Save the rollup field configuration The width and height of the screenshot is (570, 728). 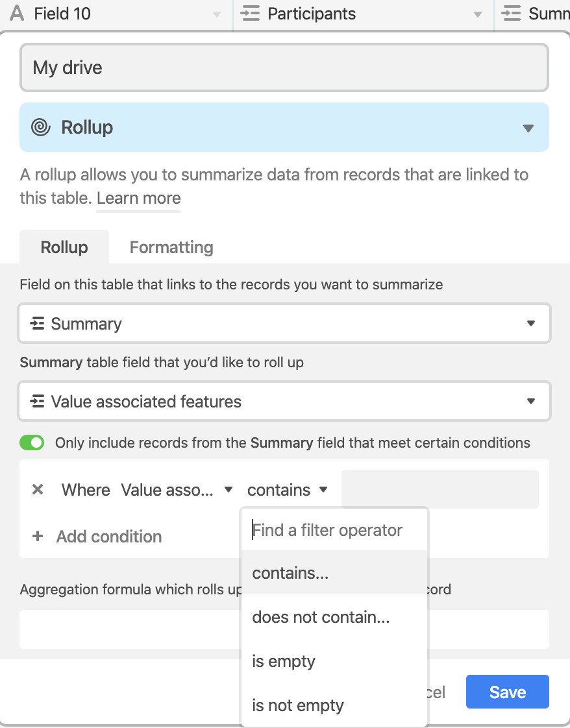507,692
